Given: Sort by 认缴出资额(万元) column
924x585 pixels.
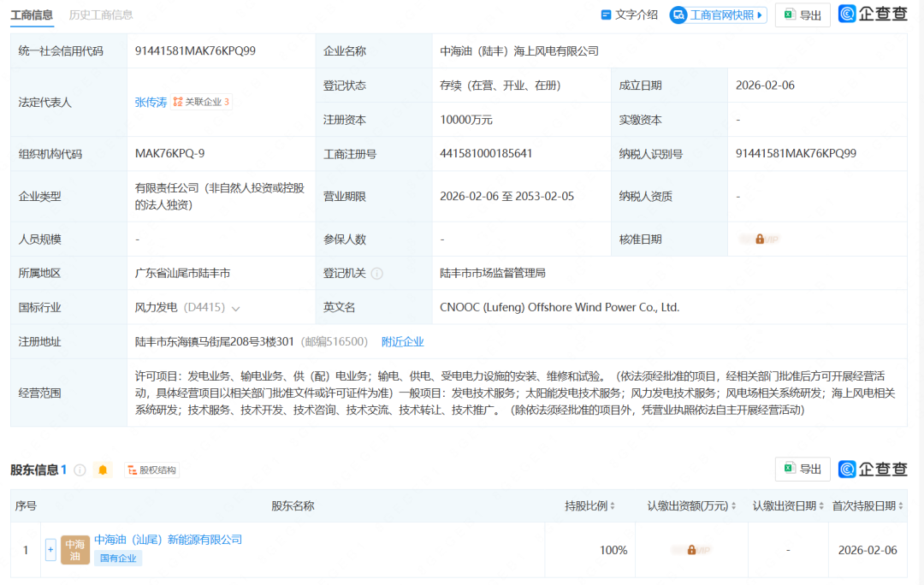Looking at the screenshot, I should coord(691,506).
